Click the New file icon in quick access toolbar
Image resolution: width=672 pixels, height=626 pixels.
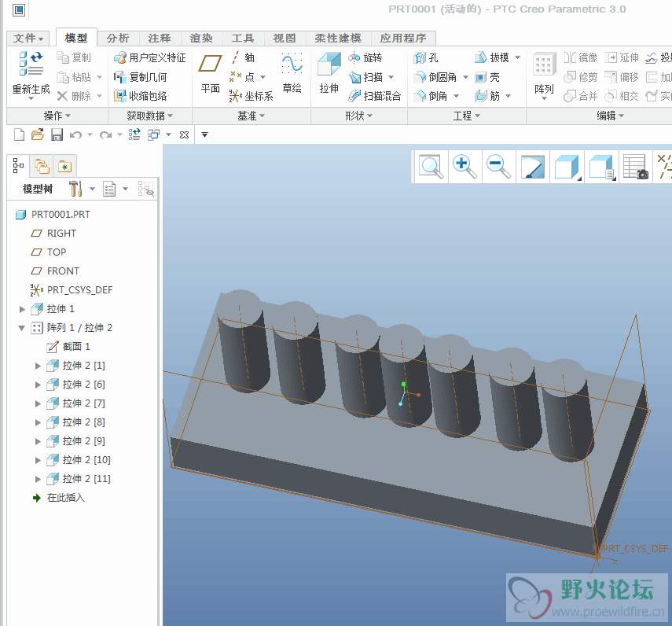point(20,134)
